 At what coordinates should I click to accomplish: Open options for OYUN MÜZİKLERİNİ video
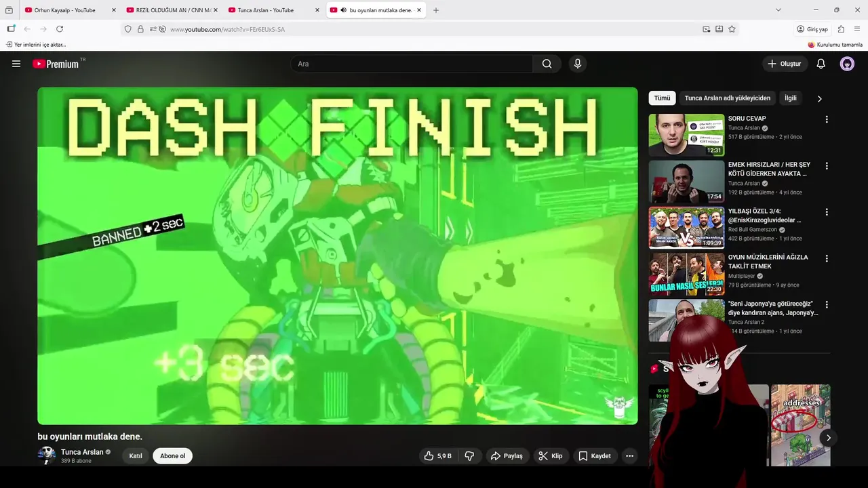tap(826, 258)
